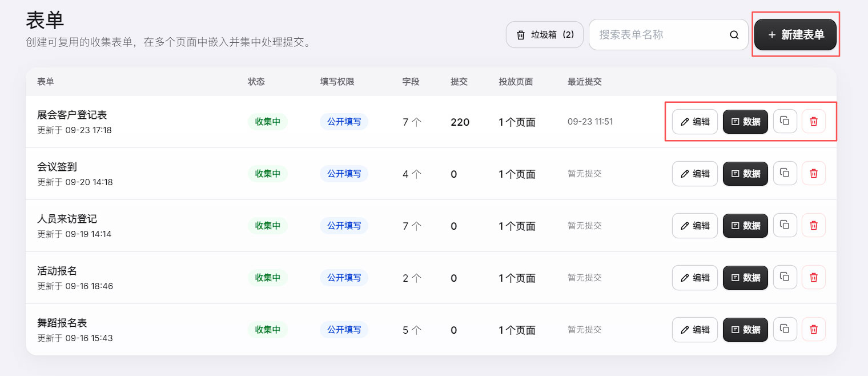Delete the 展会客户登记表 form
Screen dimensions: 868x376
tap(814, 121)
